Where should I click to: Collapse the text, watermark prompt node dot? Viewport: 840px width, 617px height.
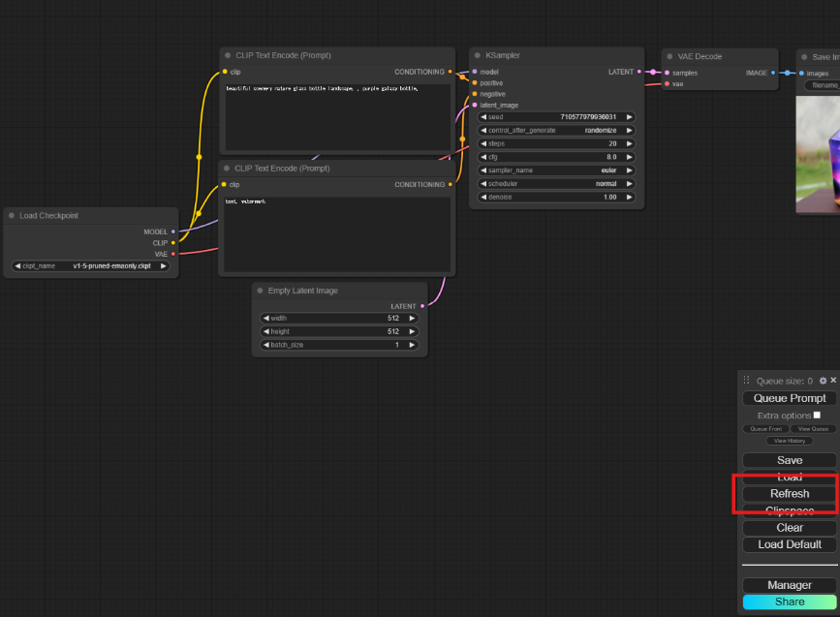pyautogui.click(x=227, y=169)
